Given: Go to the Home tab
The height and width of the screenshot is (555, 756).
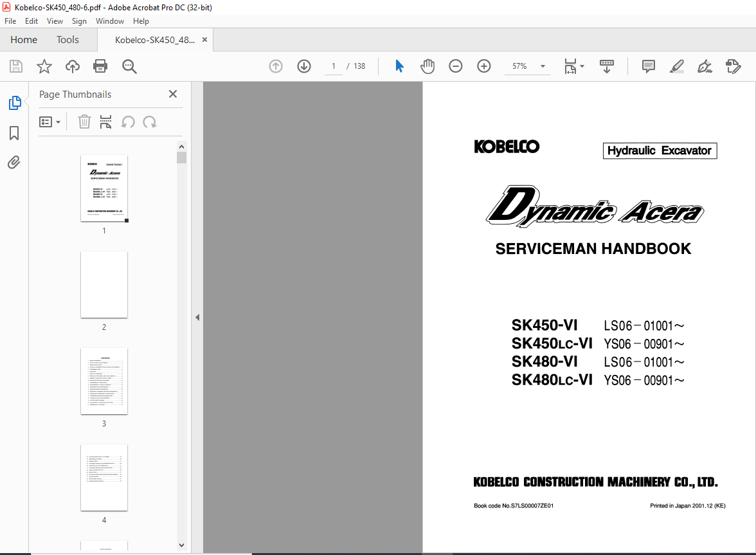Looking at the screenshot, I should pyautogui.click(x=24, y=39).
